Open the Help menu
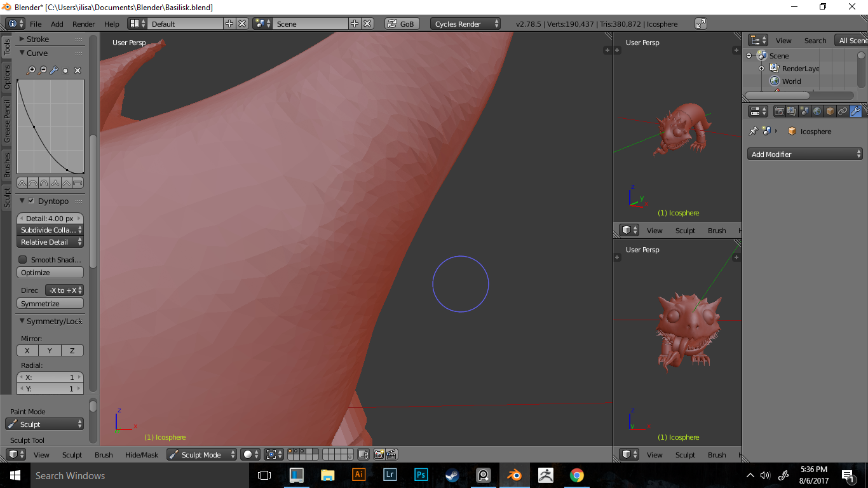 (x=111, y=24)
